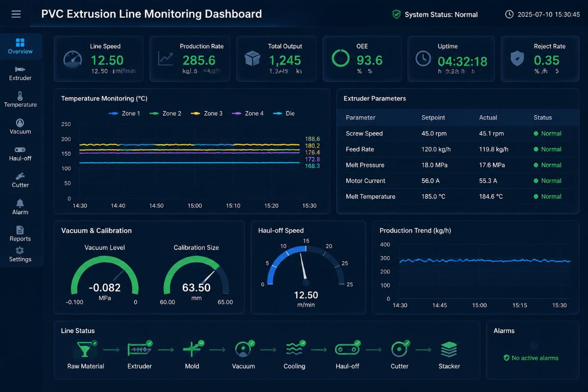Viewport: 588px width, 392px height.
Task: Click the Extruder stage icon in Line Status
Action: (x=140, y=349)
